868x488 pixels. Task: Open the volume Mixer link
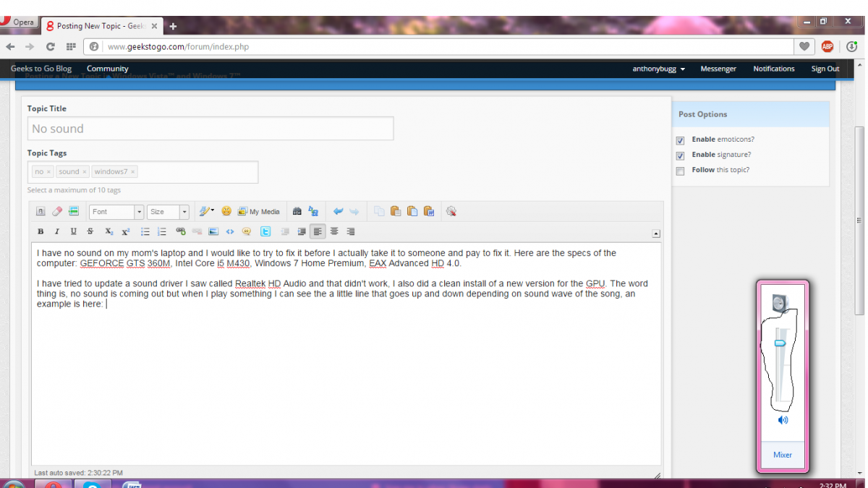783,455
